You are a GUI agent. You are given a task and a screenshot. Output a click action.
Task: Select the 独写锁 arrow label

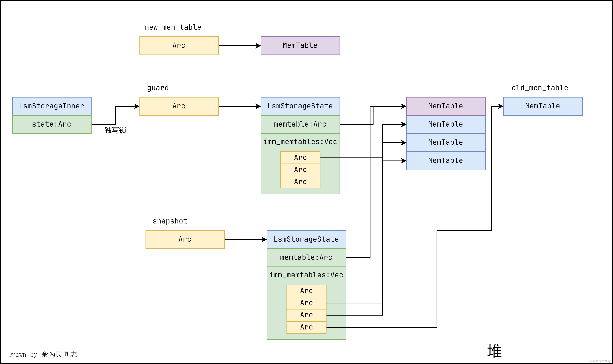[x=115, y=130]
